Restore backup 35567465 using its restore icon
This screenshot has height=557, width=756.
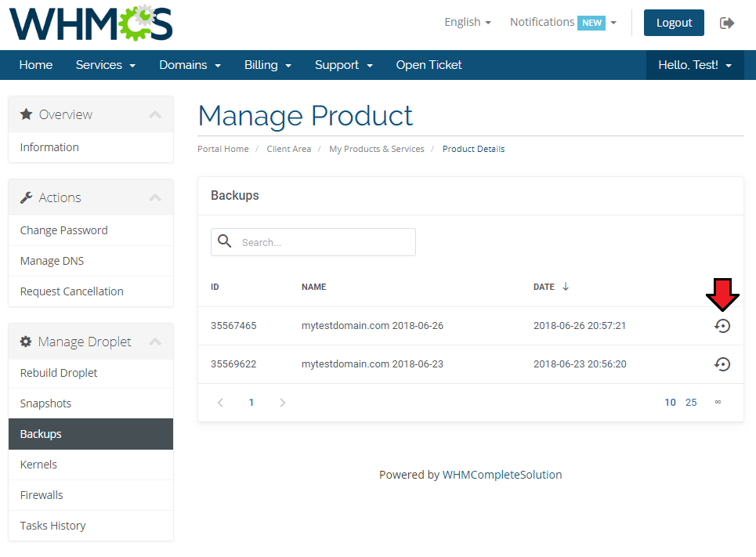[x=722, y=326]
